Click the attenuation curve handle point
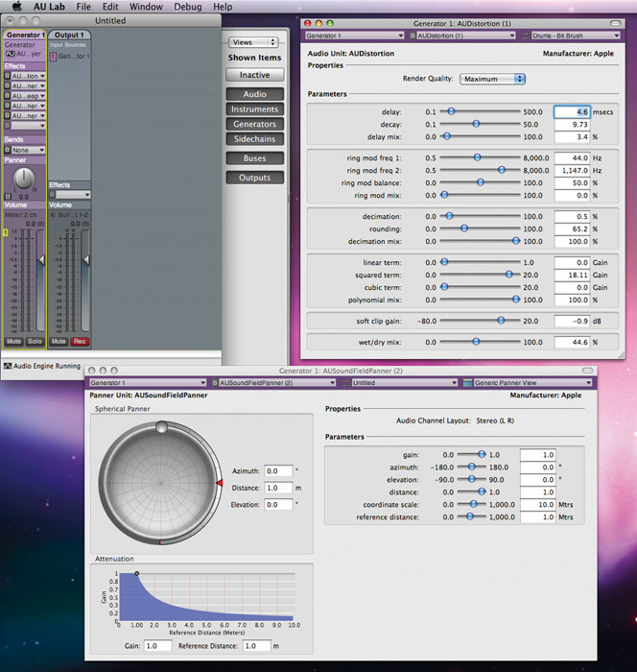This screenshot has width=637, height=672. tap(136, 573)
